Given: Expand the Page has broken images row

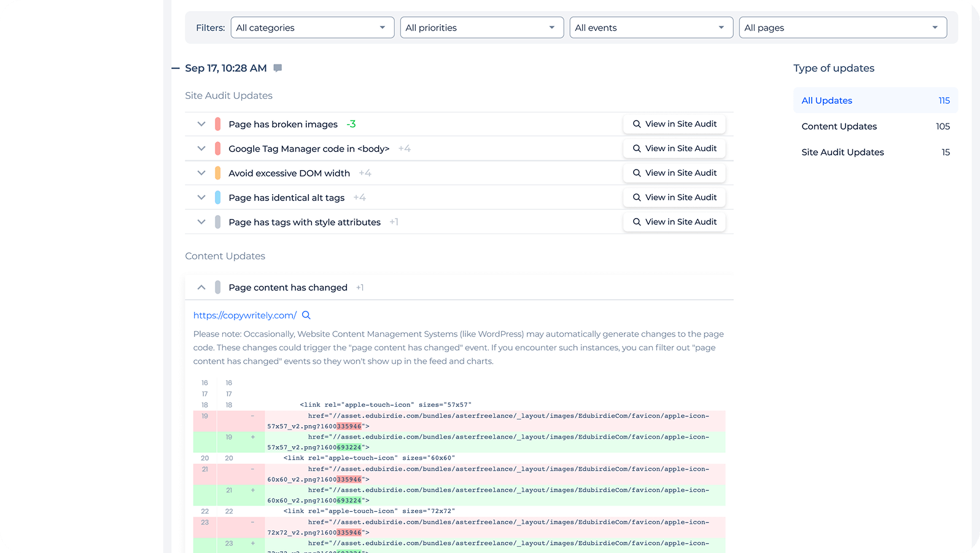Looking at the screenshot, I should [201, 124].
